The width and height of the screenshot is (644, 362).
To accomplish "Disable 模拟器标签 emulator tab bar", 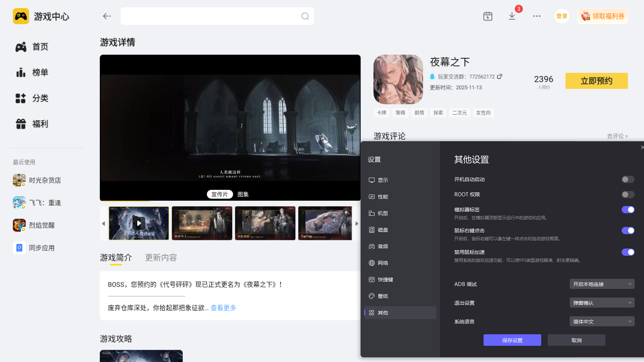I will (x=628, y=209).
